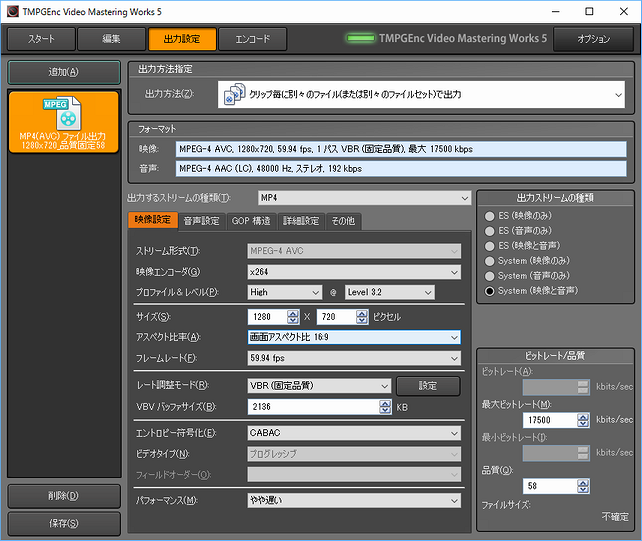Image resolution: width=642 pixels, height=541 pixels.
Task: Open the GOP 構造 sub-tab
Action: click(251, 221)
